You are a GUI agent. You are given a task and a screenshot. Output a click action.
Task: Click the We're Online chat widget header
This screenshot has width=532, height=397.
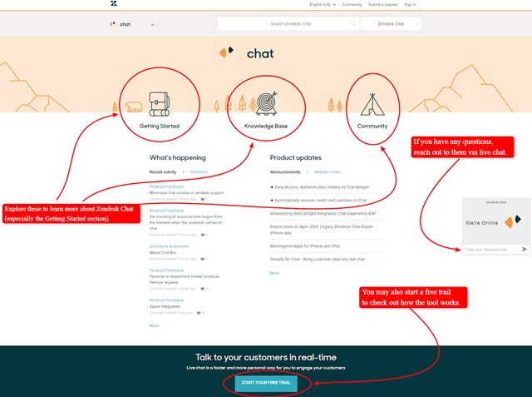[x=496, y=221]
